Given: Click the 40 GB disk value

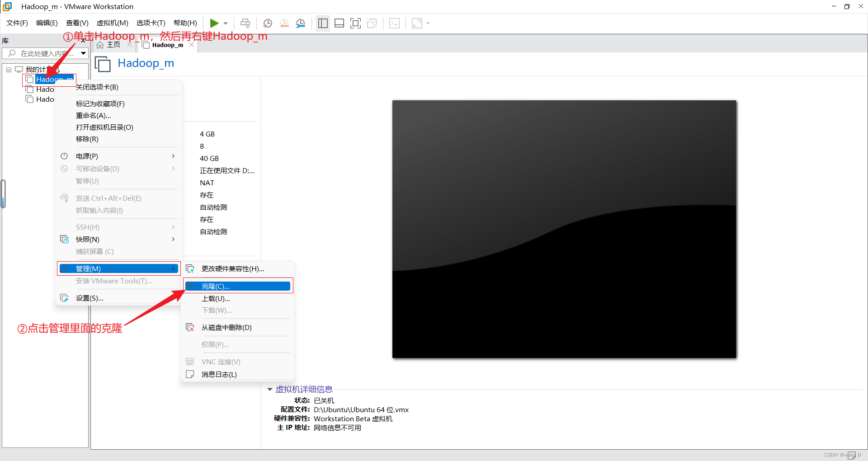Looking at the screenshot, I should (209, 159).
